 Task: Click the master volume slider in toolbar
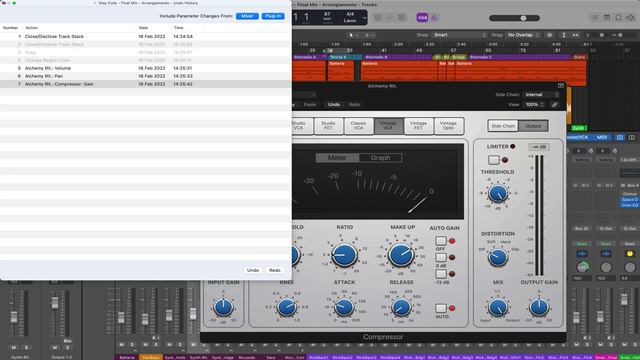coord(514,18)
